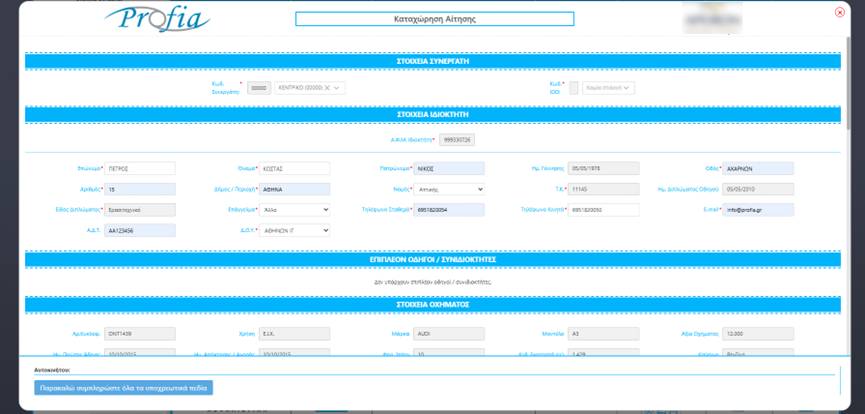
Task: Open the Δ.Ο.Υ. dropdown showing ΑΘΗΝΩΝ
Action: (294, 231)
